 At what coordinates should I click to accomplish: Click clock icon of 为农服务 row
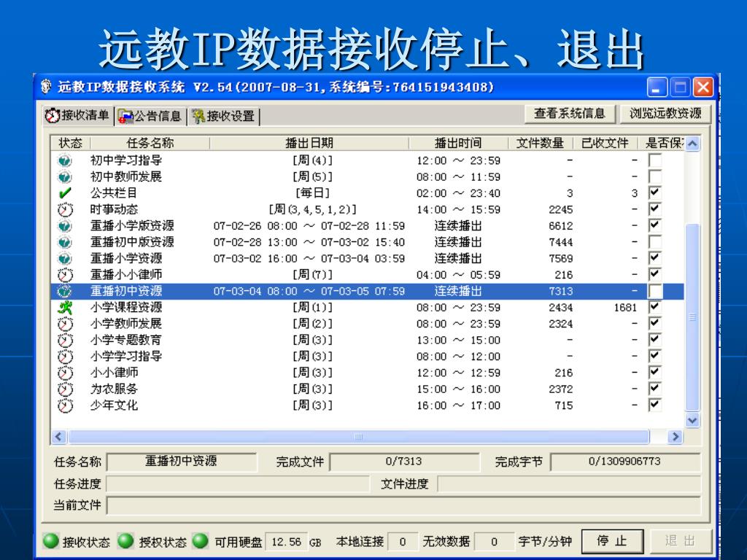[x=65, y=389]
